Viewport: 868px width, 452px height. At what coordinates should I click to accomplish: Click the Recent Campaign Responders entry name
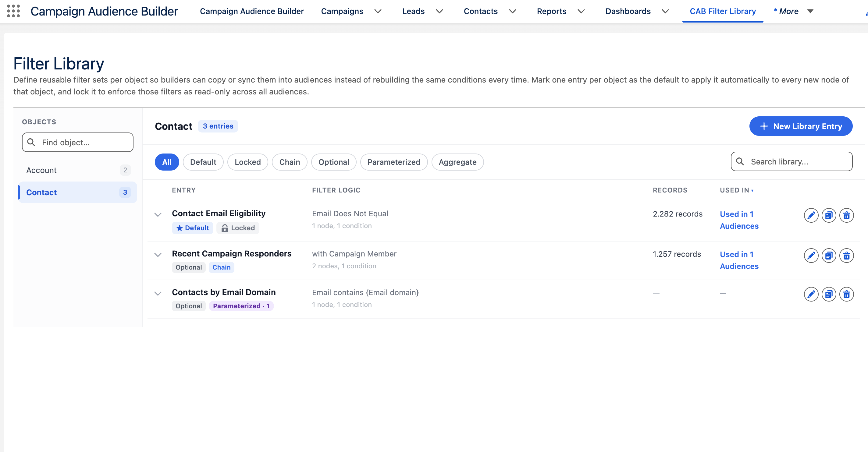[x=232, y=254]
